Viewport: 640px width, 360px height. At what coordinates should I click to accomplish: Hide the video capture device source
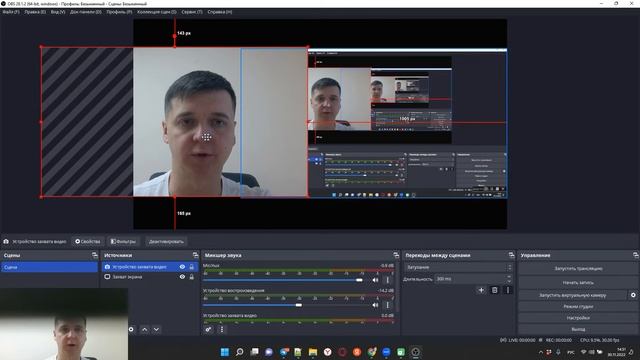tap(182, 267)
